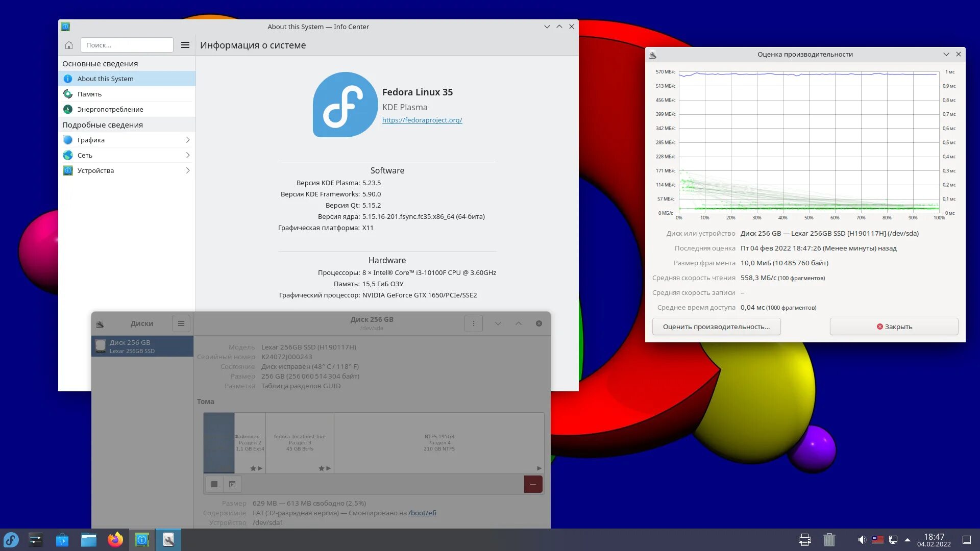This screenshot has width=980, height=551.
Task: Open the trash icon in taskbar
Action: tap(829, 540)
